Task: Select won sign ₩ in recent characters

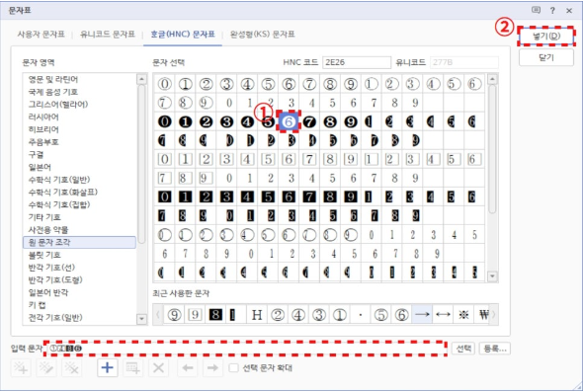Action: 484,315
